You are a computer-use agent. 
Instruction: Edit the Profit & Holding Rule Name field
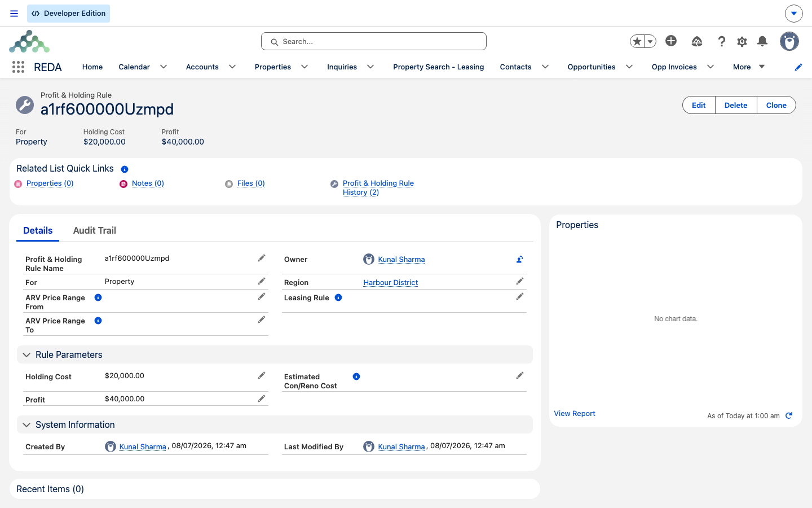click(x=262, y=259)
